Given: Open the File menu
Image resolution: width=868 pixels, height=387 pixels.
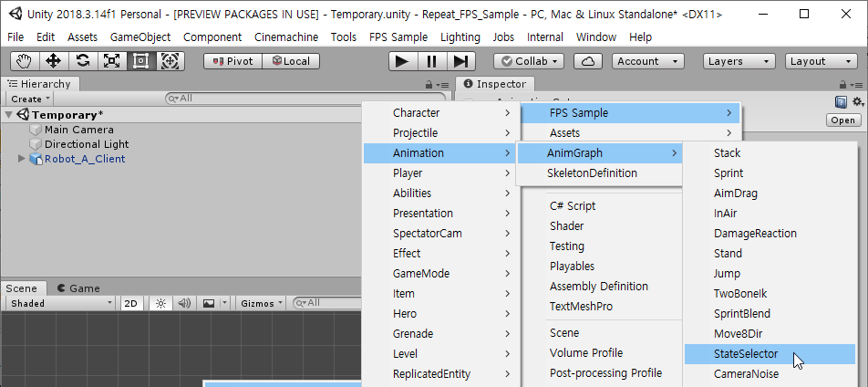Looking at the screenshot, I should pos(15,37).
